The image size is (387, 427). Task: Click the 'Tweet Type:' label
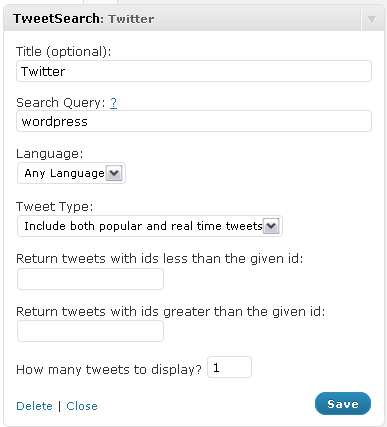pos(55,207)
